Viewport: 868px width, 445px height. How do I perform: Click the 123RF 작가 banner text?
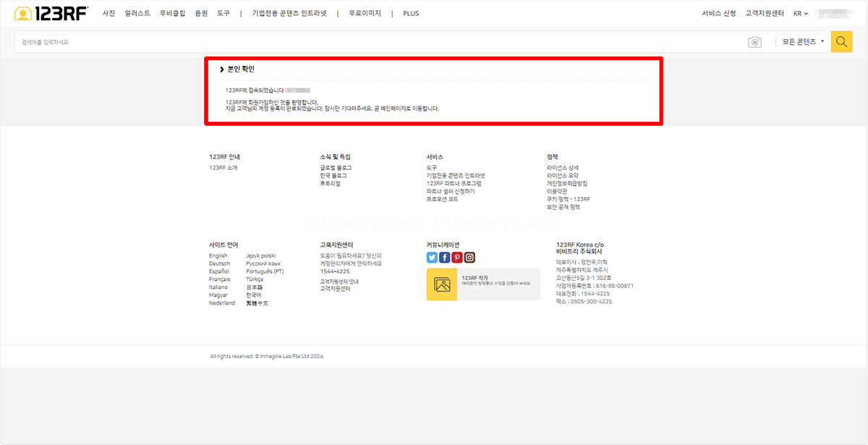click(475, 277)
